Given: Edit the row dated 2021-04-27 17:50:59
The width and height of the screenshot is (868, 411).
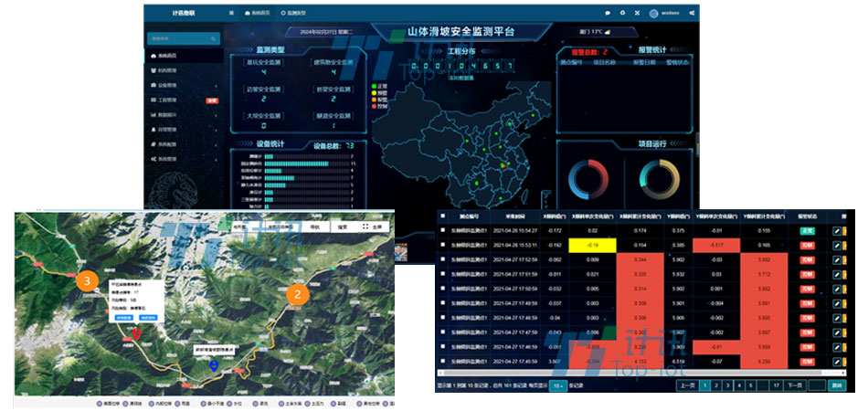Looking at the screenshot, I should coord(837,289).
